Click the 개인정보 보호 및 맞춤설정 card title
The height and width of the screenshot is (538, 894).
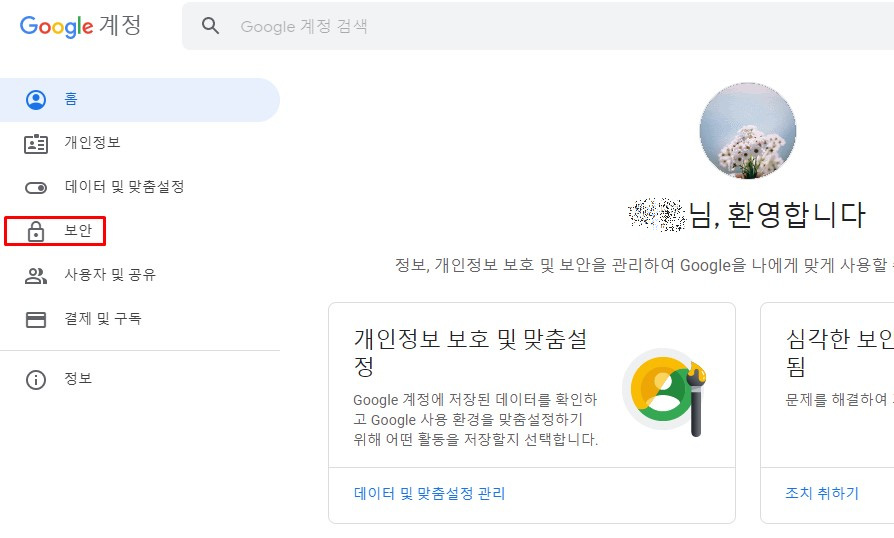470,352
